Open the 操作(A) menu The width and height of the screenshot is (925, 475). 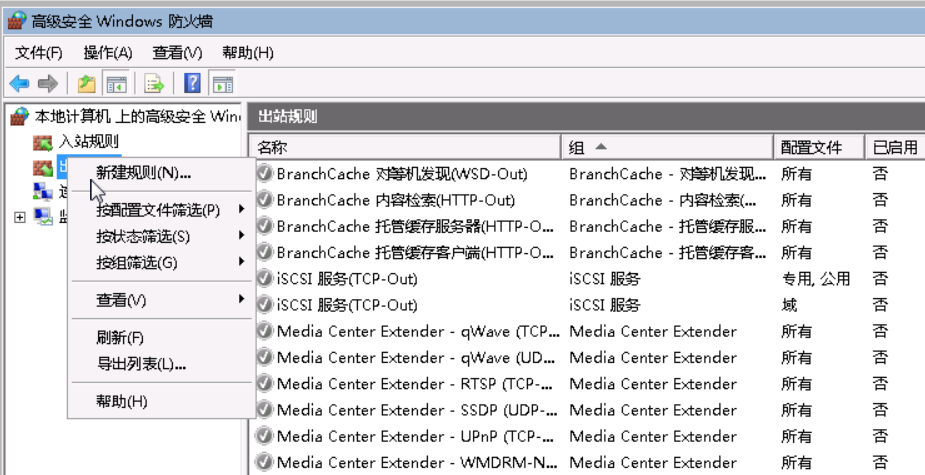(107, 53)
